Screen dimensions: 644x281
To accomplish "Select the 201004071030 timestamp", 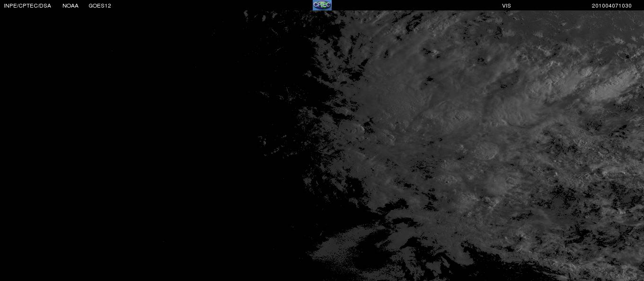I will pyautogui.click(x=612, y=6).
